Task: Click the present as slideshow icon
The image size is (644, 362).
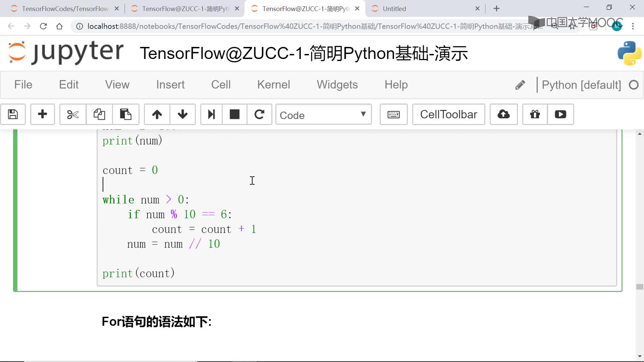Action: click(x=560, y=114)
